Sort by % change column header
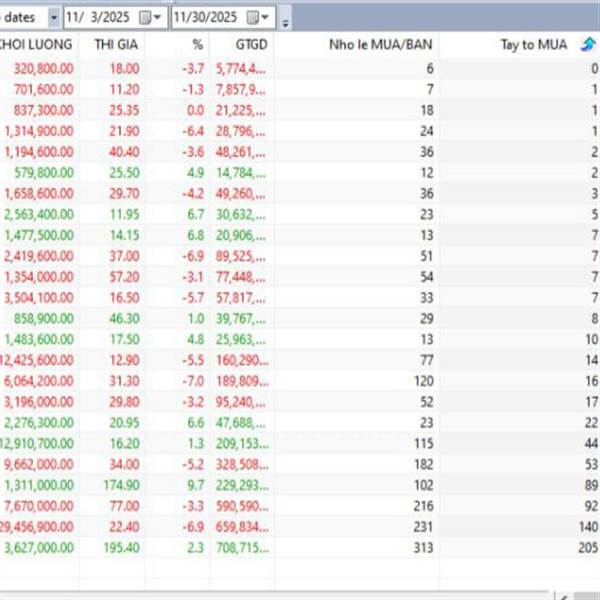The height and width of the screenshot is (600, 600). (x=197, y=44)
